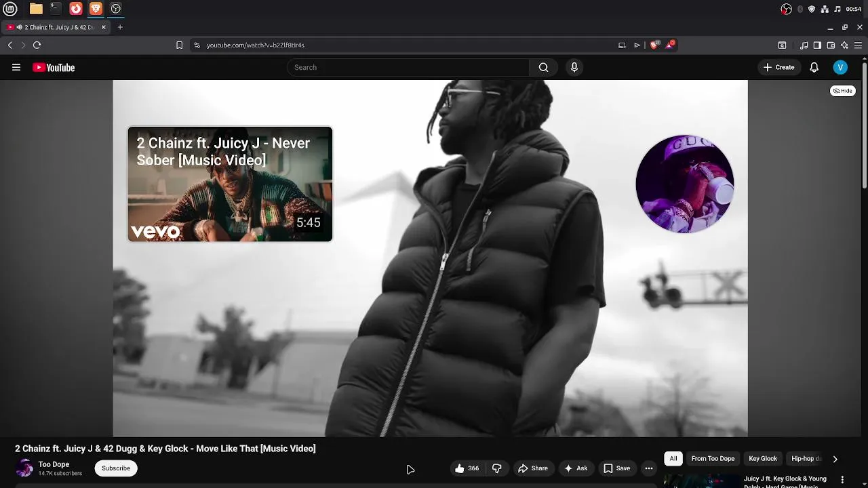The width and height of the screenshot is (868, 488).
Task: Switch to the Brave browser panel icon
Action: pyautogui.click(x=96, y=9)
